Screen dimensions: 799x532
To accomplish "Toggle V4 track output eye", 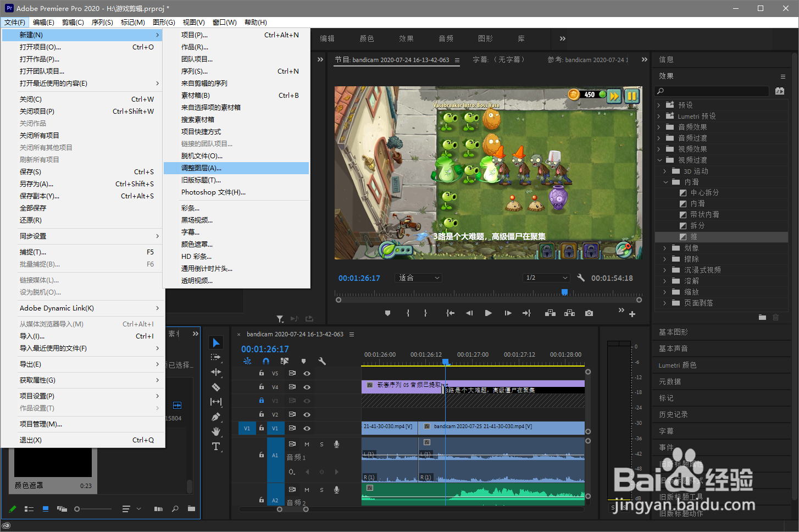I will [x=307, y=387].
